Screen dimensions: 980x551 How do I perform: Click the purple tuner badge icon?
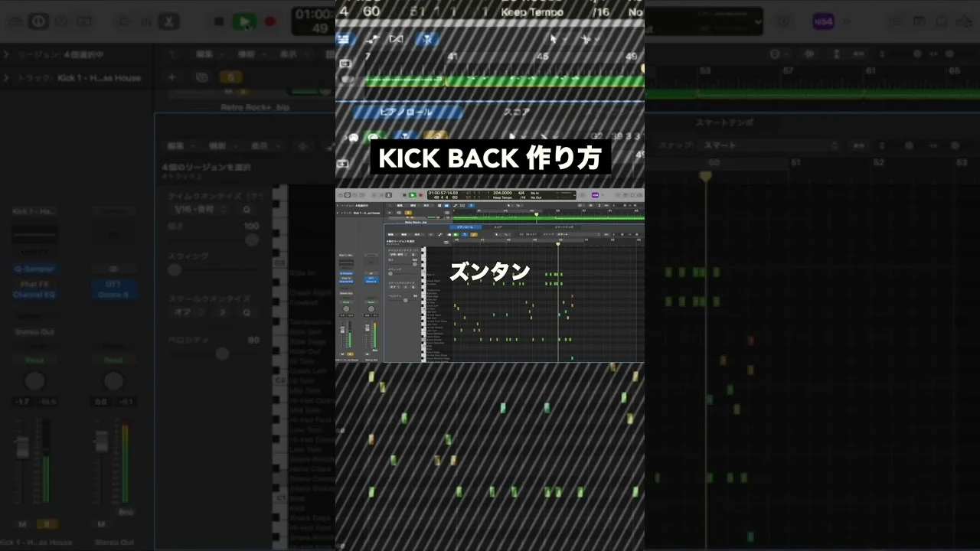(823, 21)
